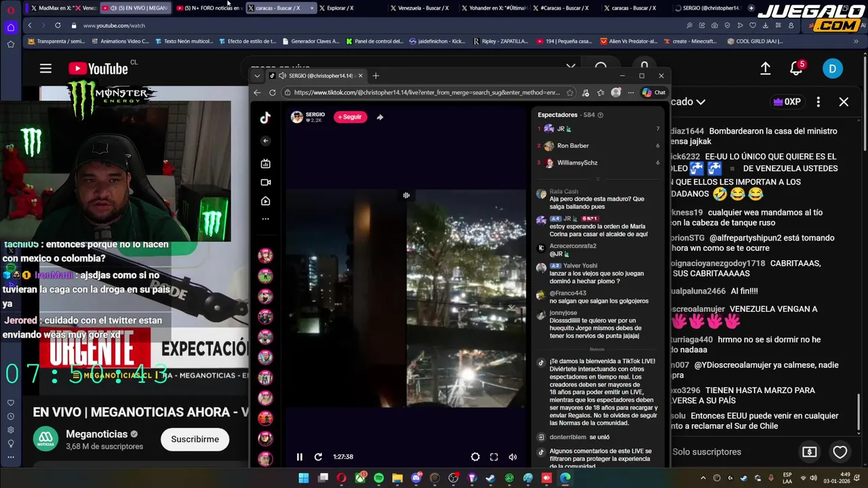Switch to 'Venezuela - Buscar / X' tab
Viewport: 868px width, 488px height.
[418, 8]
